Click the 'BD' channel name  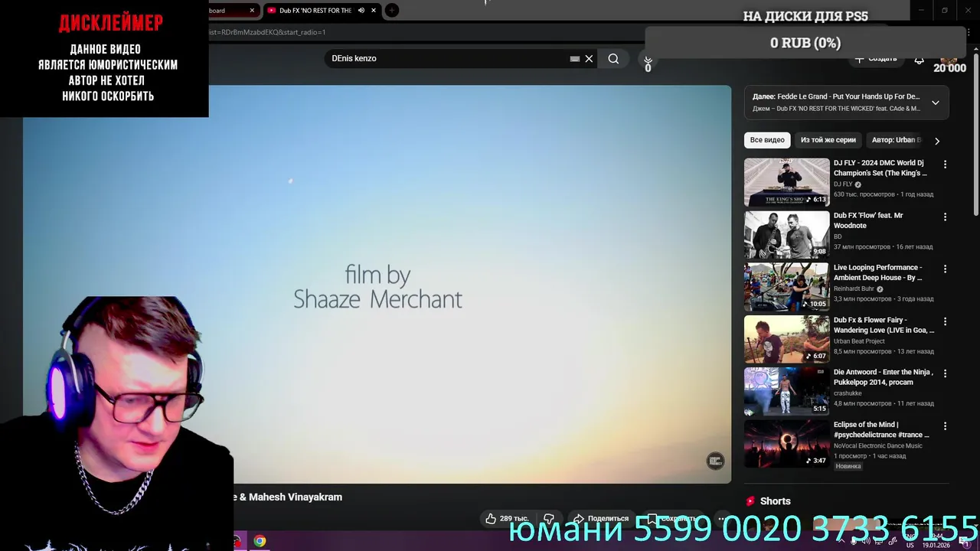[x=838, y=236]
